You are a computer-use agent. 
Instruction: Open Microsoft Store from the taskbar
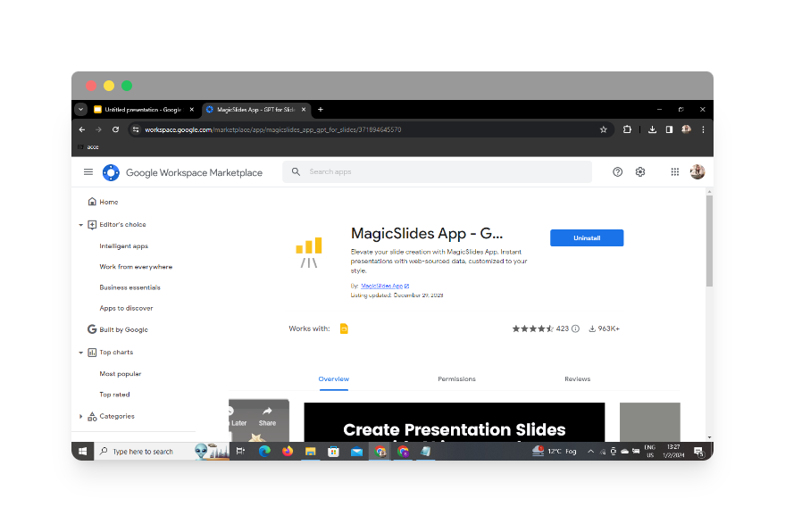coord(333,452)
